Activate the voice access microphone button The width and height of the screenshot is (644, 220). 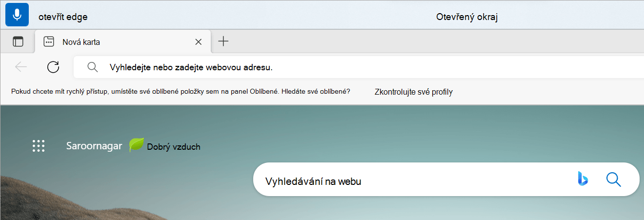point(17,15)
